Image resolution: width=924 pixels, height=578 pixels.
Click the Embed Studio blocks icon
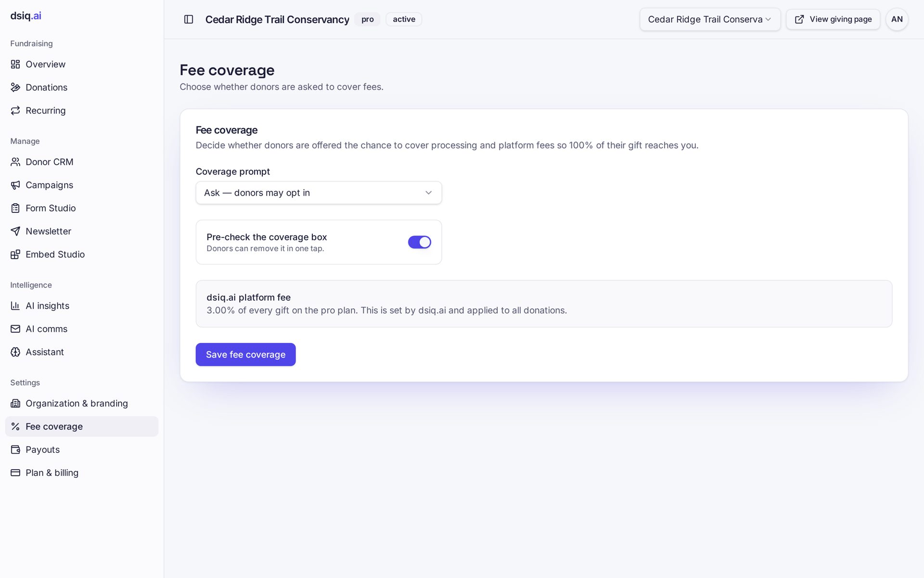[x=15, y=254]
